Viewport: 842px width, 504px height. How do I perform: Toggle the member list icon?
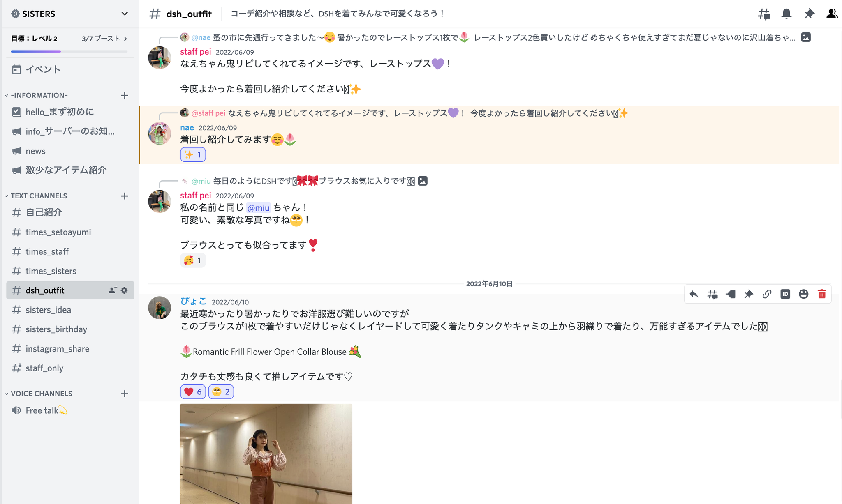click(832, 14)
